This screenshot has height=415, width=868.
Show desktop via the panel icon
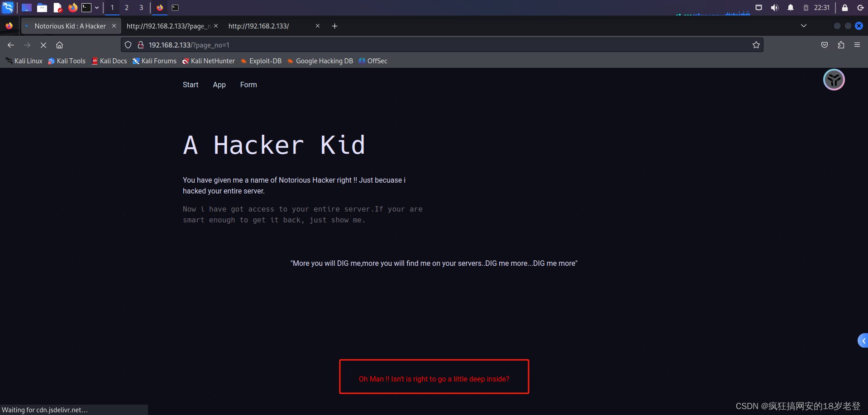click(x=27, y=8)
